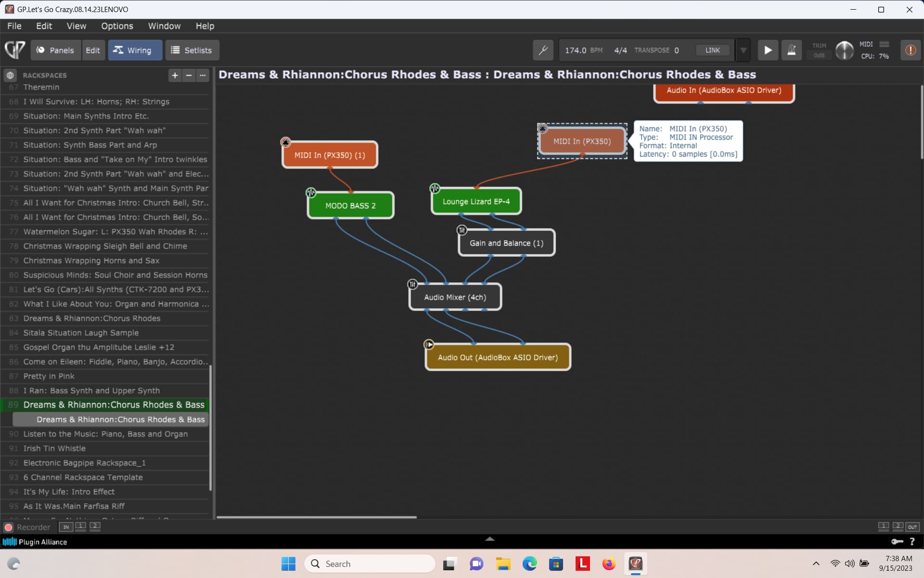The height and width of the screenshot is (578, 924).
Task: Click Lounge Lizard EP-4 corner icon
Action: (435, 188)
